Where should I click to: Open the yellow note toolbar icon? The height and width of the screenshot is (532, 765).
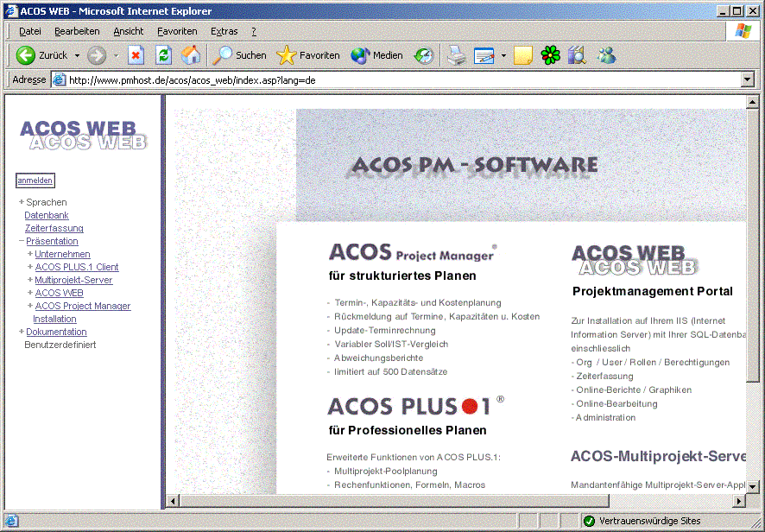[522, 55]
